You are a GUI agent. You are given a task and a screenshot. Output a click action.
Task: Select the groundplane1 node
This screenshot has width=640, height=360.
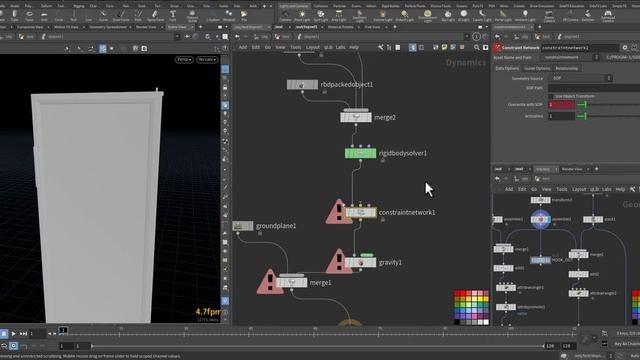[243, 226]
